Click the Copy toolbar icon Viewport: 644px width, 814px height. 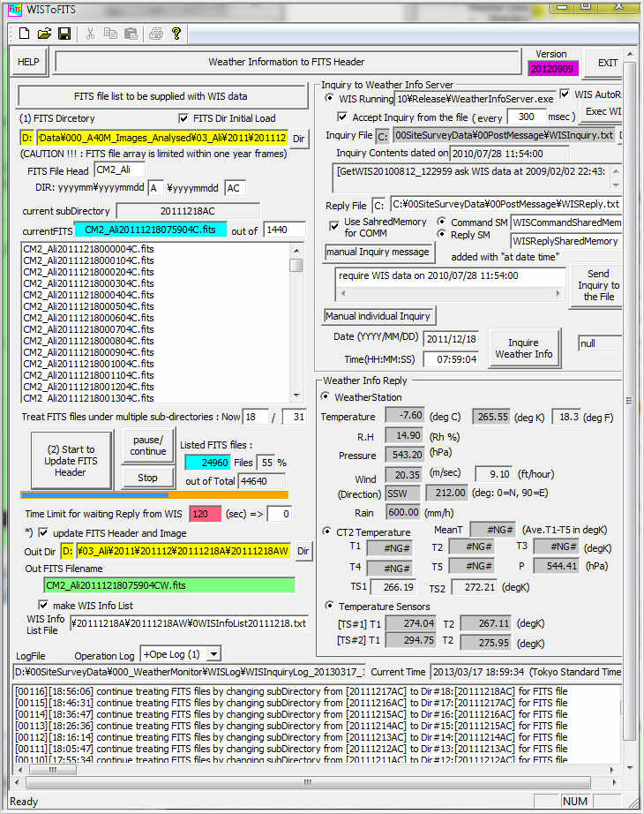(110, 34)
